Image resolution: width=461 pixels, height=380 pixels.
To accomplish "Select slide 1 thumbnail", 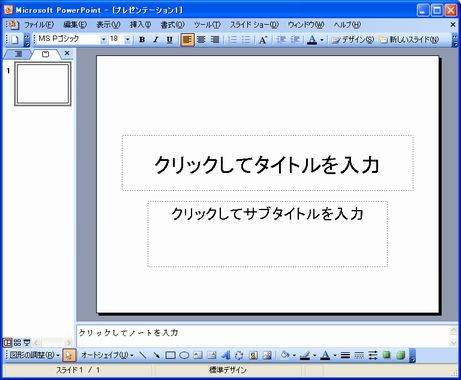I will [x=43, y=84].
